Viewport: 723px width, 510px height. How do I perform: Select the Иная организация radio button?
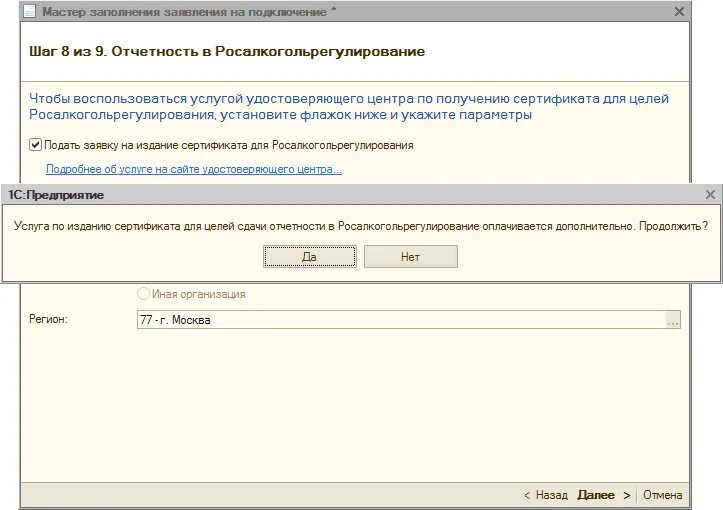143,293
